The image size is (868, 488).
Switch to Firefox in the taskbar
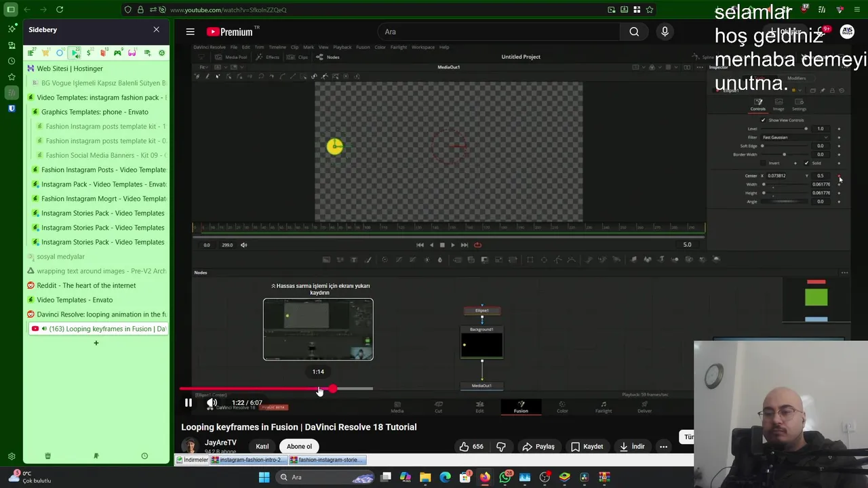(x=485, y=477)
